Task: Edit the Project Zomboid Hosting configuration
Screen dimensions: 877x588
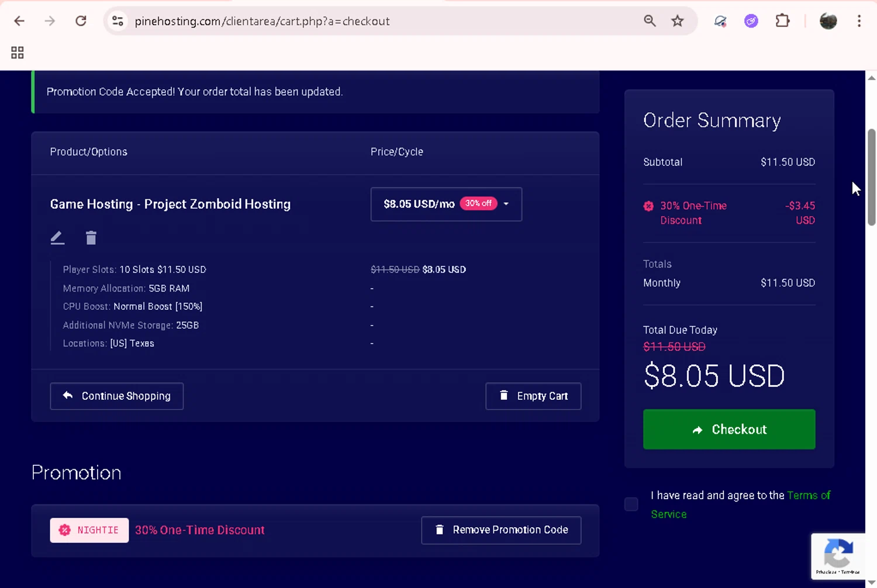Action: [x=57, y=237]
